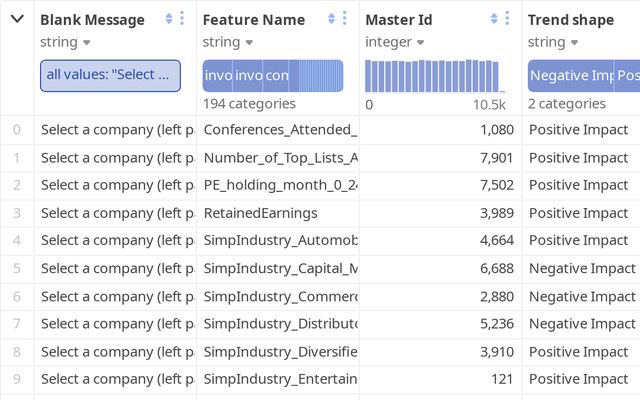The height and width of the screenshot is (400, 640).
Task: Select row 5 Negative Impact cell
Action: point(582,268)
